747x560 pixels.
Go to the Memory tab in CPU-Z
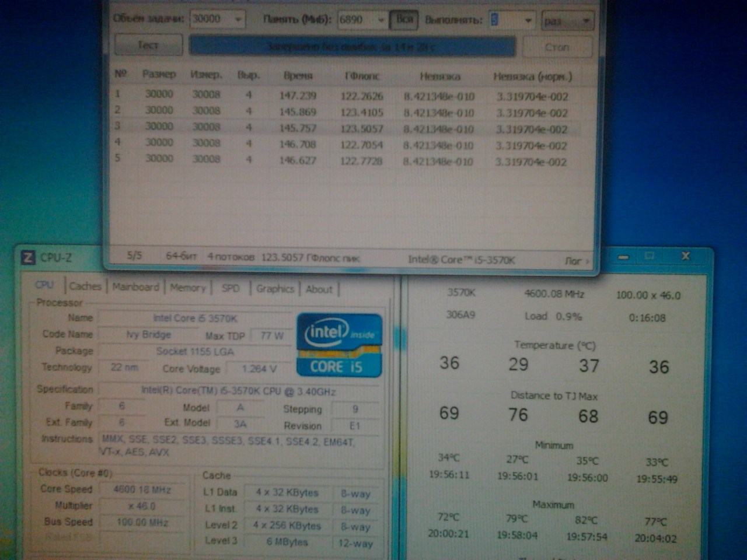pyautogui.click(x=187, y=288)
